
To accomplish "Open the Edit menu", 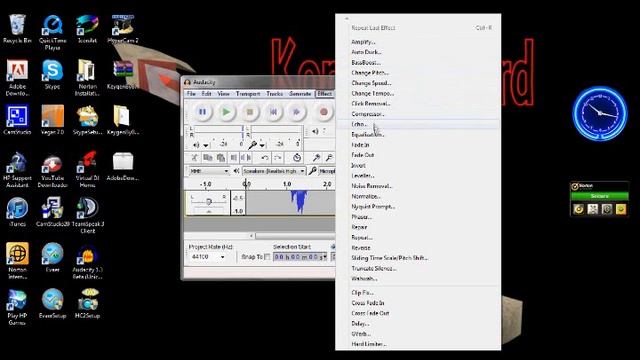I will [x=207, y=94].
